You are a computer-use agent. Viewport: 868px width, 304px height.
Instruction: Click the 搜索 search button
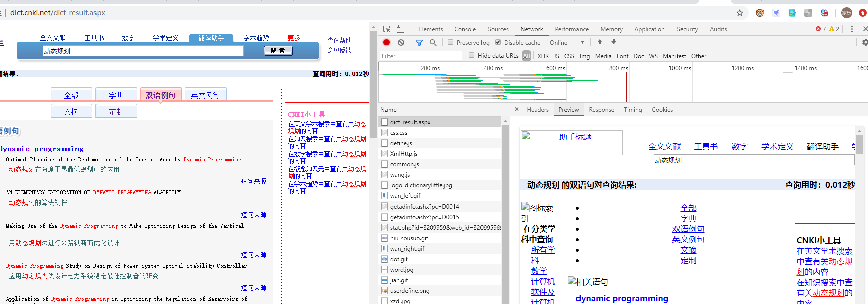[278, 51]
